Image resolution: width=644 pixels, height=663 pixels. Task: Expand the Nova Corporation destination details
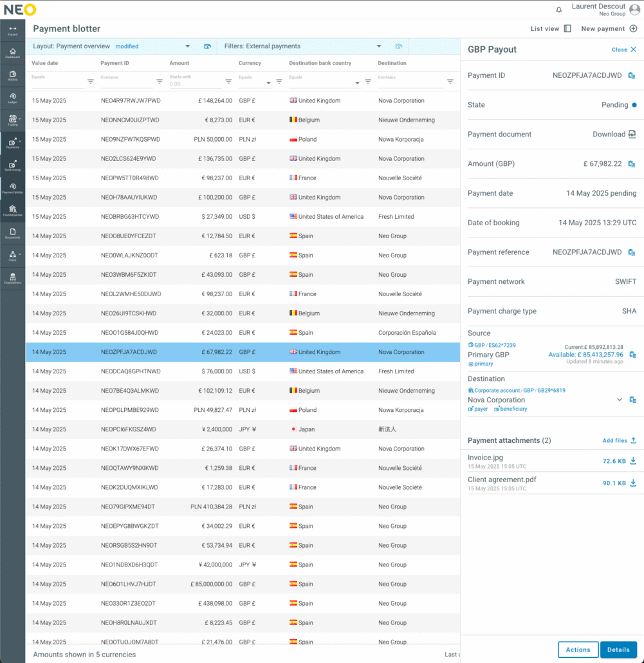point(620,400)
